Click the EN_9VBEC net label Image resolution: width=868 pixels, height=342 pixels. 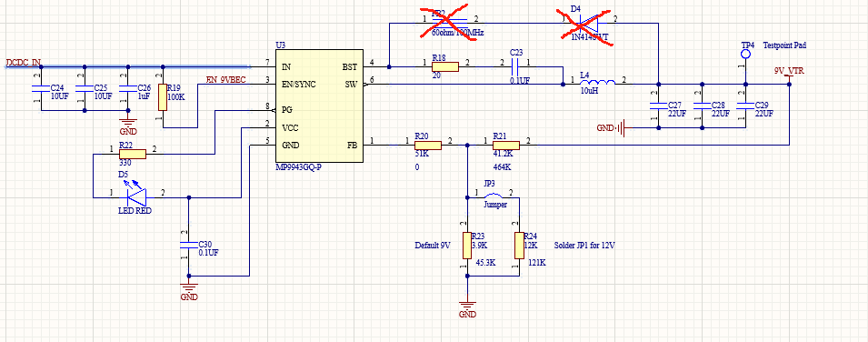click(x=225, y=80)
